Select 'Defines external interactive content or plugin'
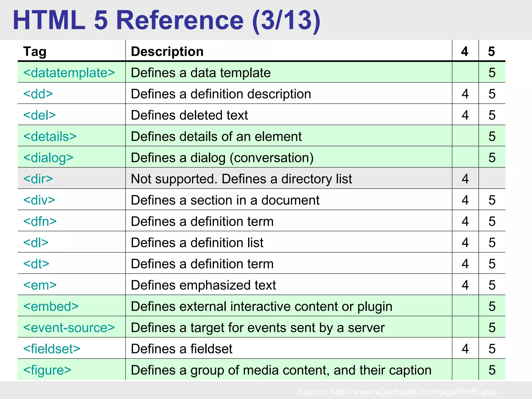The image size is (532, 399). tap(262, 307)
